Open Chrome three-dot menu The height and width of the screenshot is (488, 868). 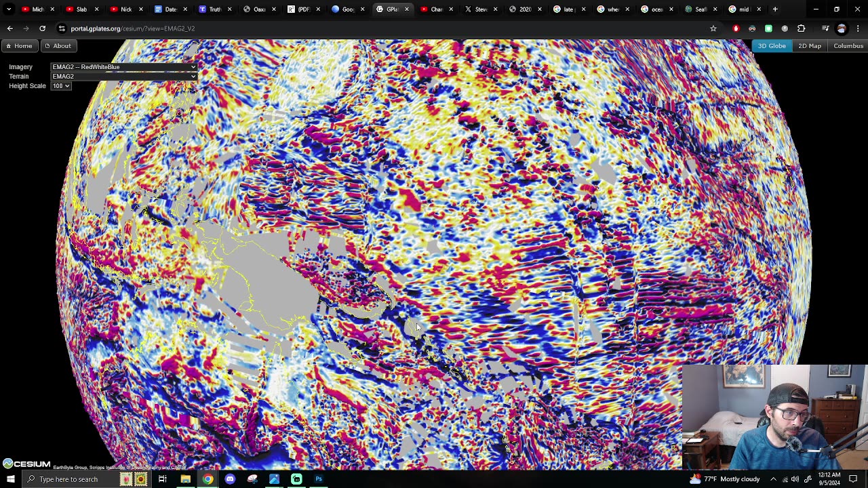[859, 28]
